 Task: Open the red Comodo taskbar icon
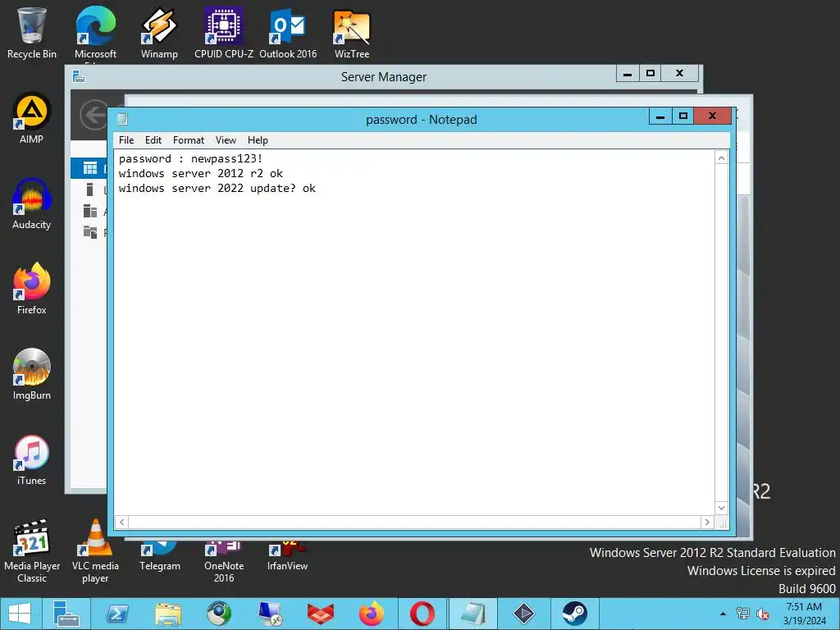321,614
